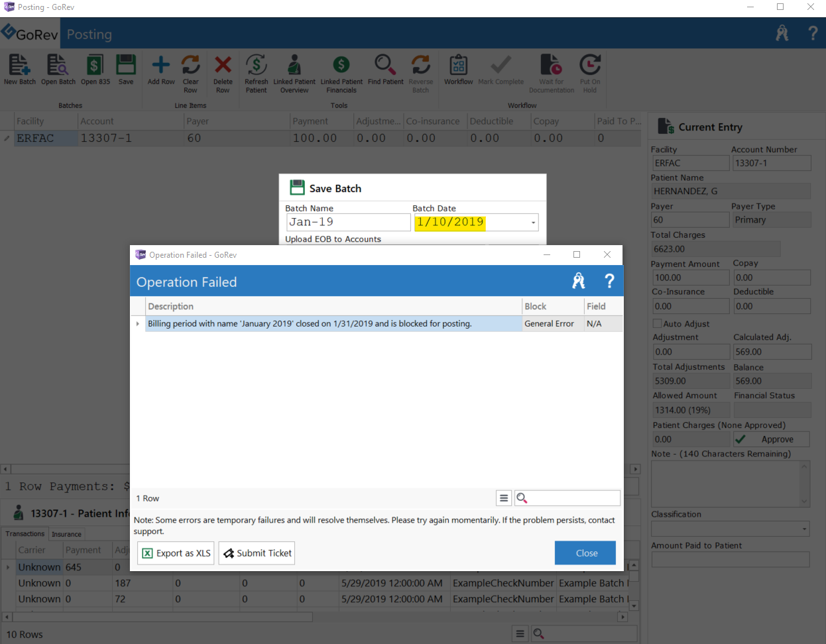
Task: Open the Batch Date dropdown
Action: click(533, 223)
